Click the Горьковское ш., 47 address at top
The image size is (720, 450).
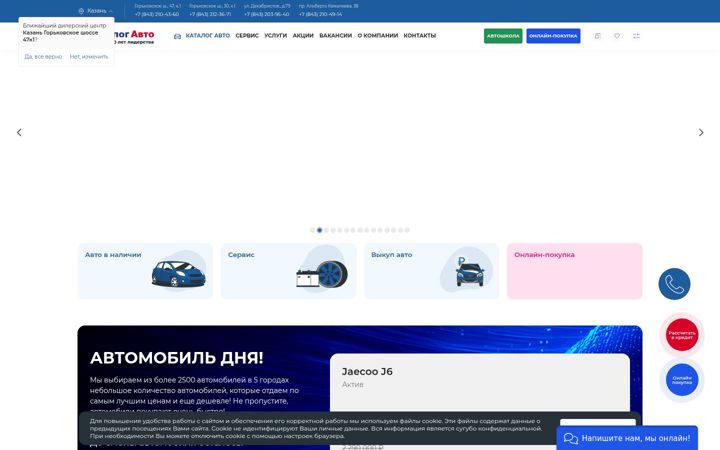pos(158,6)
